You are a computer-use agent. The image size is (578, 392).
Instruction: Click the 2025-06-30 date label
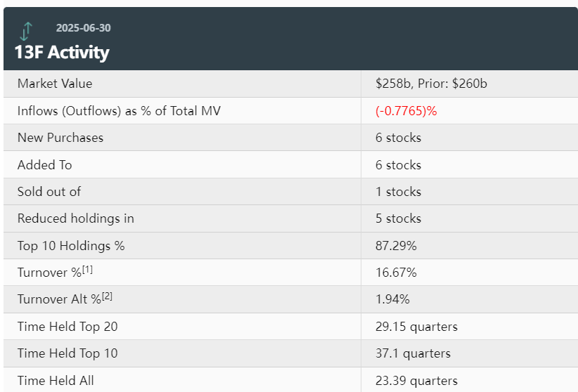point(83,28)
